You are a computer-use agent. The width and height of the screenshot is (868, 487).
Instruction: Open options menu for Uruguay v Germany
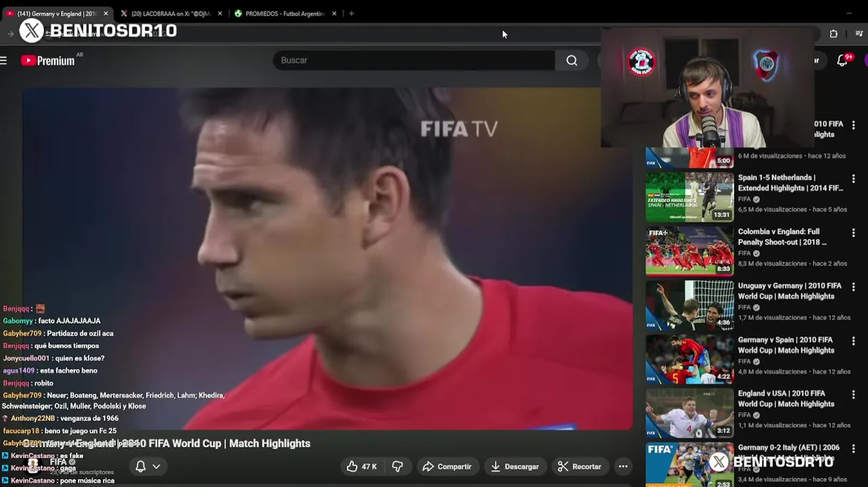[x=853, y=287]
